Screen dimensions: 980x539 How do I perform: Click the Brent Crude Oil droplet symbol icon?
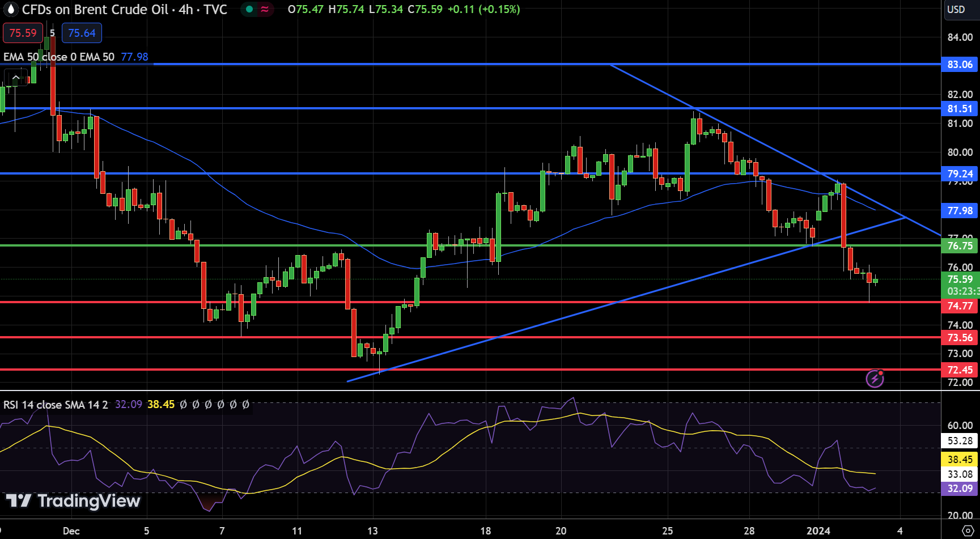[x=10, y=9]
